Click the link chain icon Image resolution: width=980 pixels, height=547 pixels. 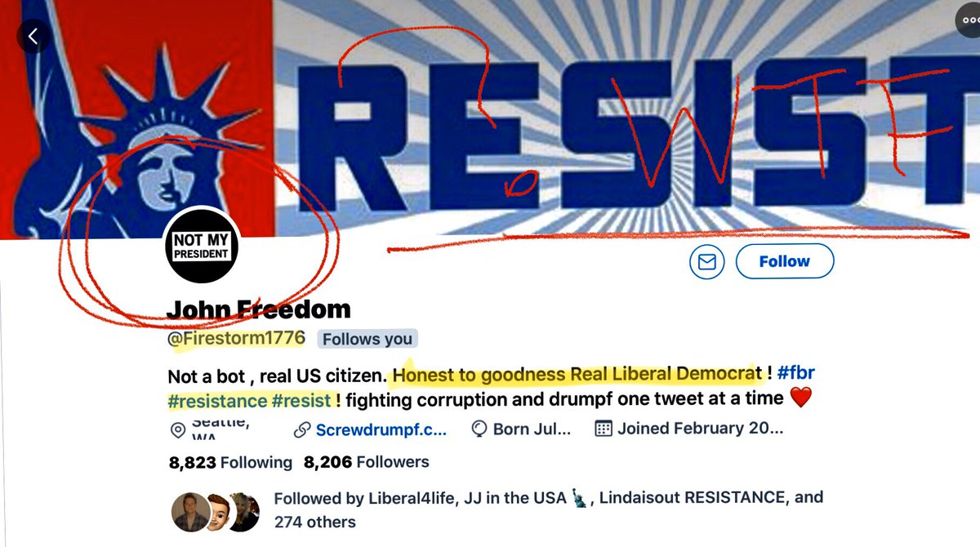click(302, 429)
